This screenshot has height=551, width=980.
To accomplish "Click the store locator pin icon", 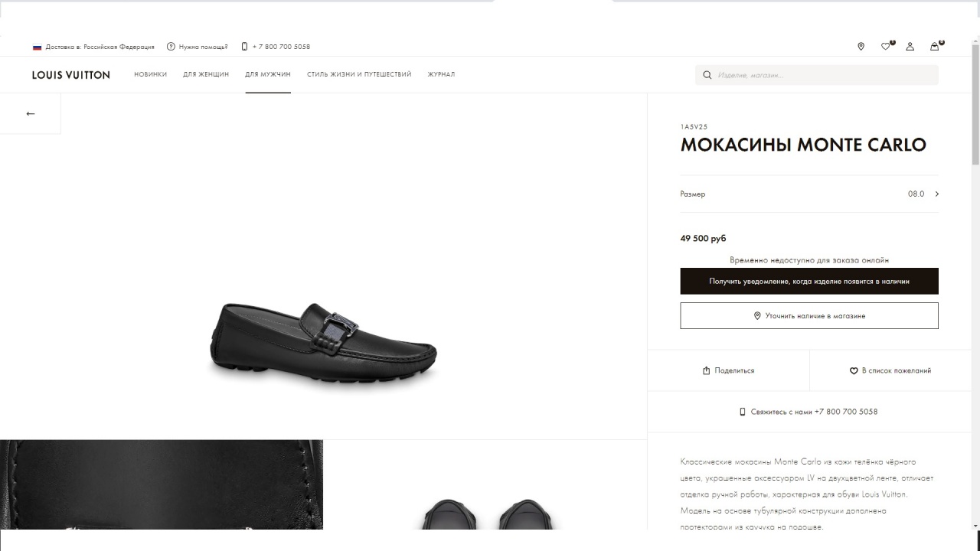I will click(x=861, y=47).
